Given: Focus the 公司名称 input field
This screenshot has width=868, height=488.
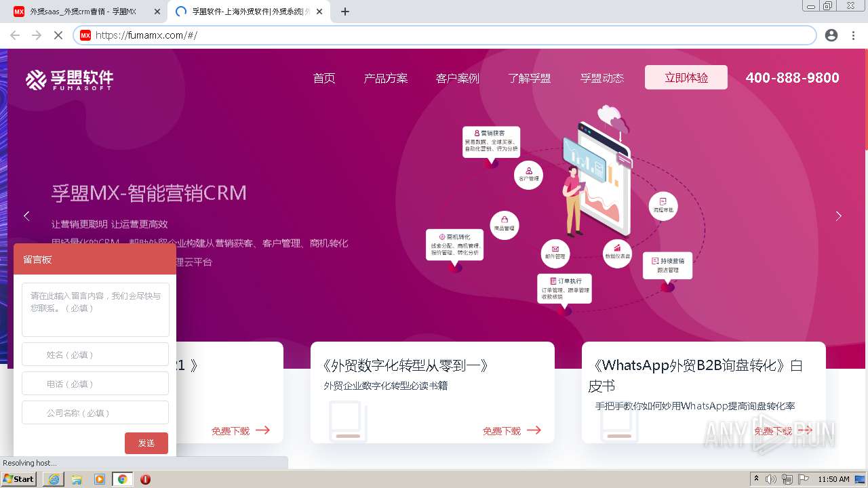Looking at the screenshot, I should [x=96, y=413].
